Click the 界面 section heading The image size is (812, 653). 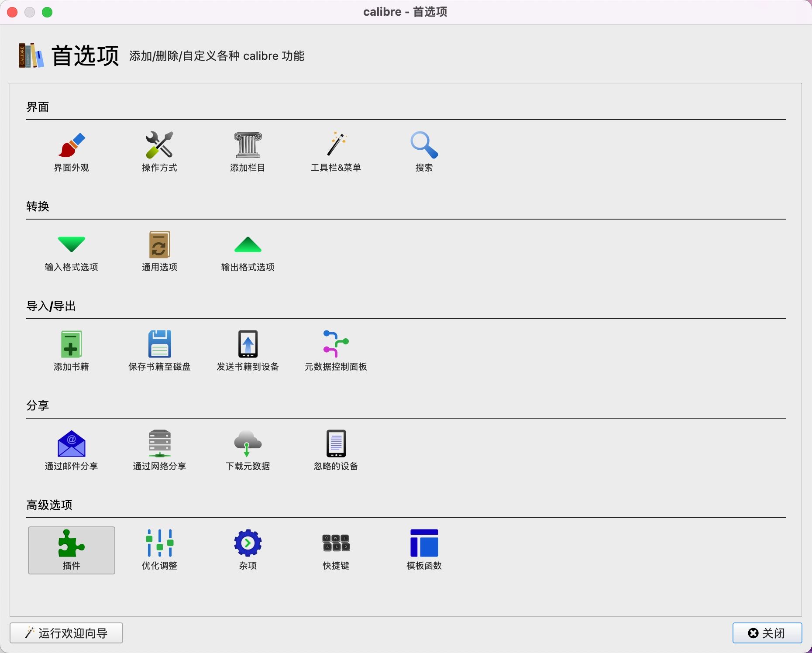[38, 107]
